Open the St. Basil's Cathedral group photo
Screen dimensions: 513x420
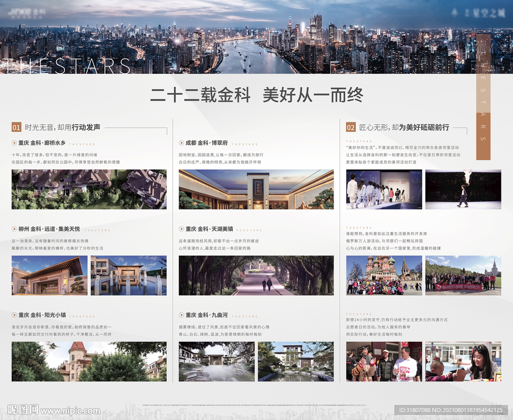coord(384,275)
